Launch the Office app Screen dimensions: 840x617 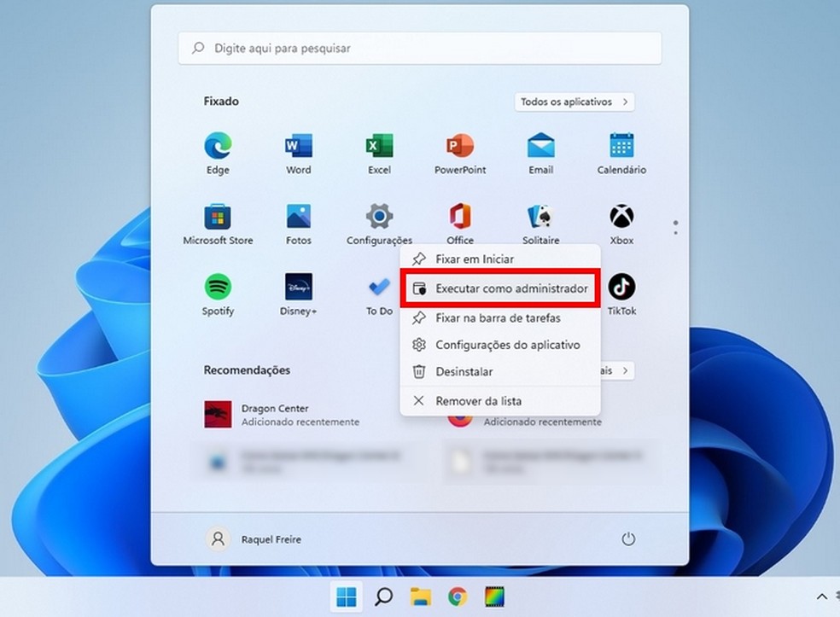[460, 224]
